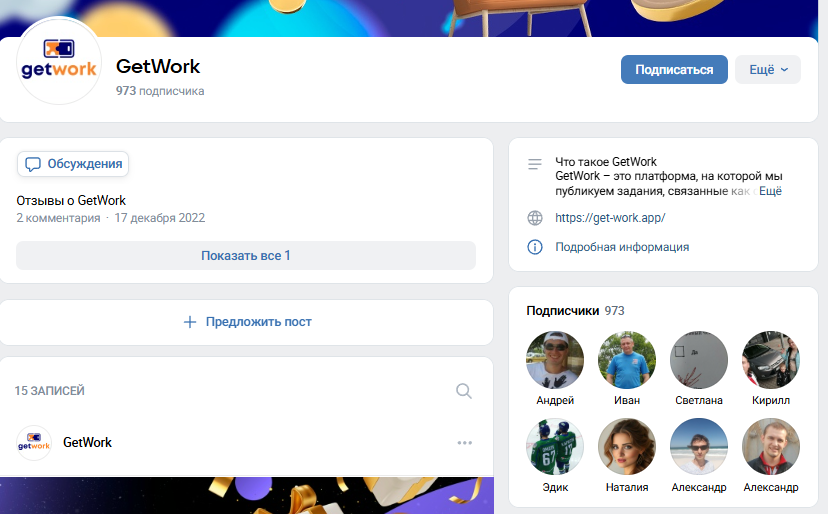The height and width of the screenshot is (514, 828).
Task: Click the name Андрей under subscribers
Action: 555,400
